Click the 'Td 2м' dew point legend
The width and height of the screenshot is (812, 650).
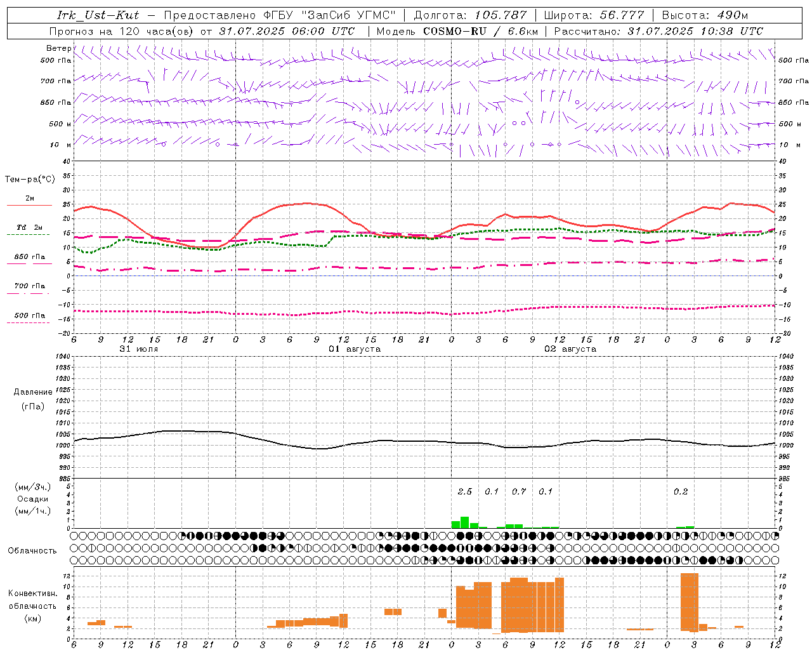(x=29, y=227)
